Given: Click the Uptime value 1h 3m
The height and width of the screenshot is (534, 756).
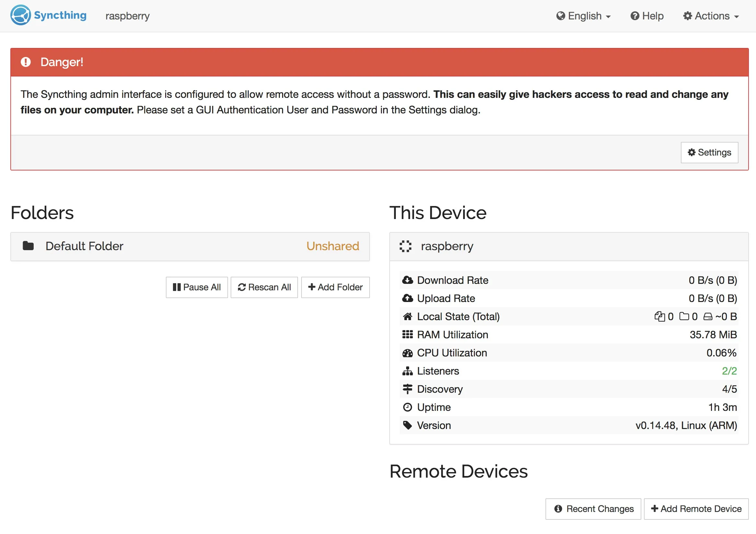Looking at the screenshot, I should click(x=722, y=407).
